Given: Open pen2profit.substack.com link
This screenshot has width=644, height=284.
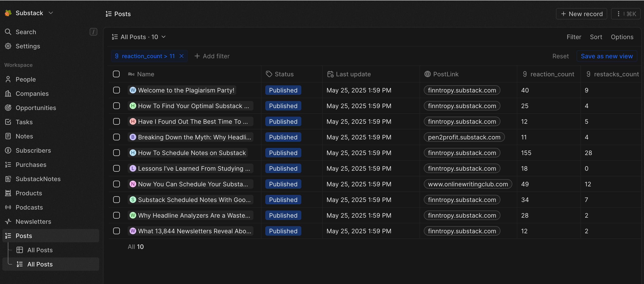Looking at the screenshot, I should coord(464,137).
